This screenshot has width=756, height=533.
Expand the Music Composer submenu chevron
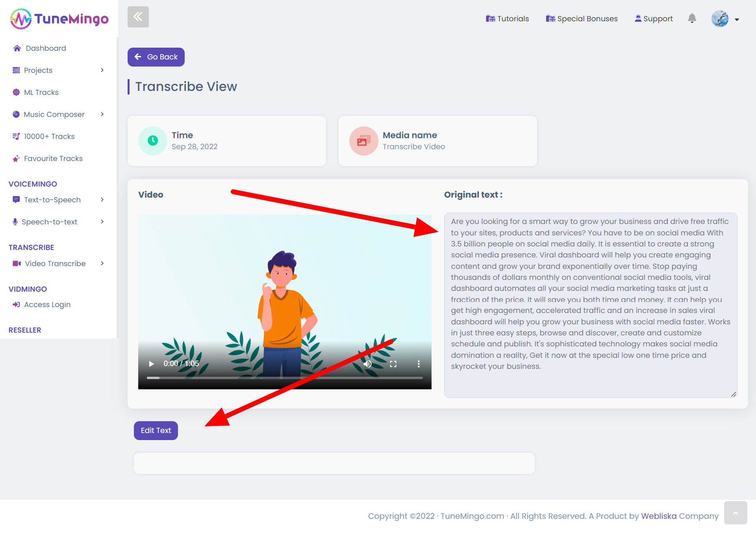click(102, 114)
